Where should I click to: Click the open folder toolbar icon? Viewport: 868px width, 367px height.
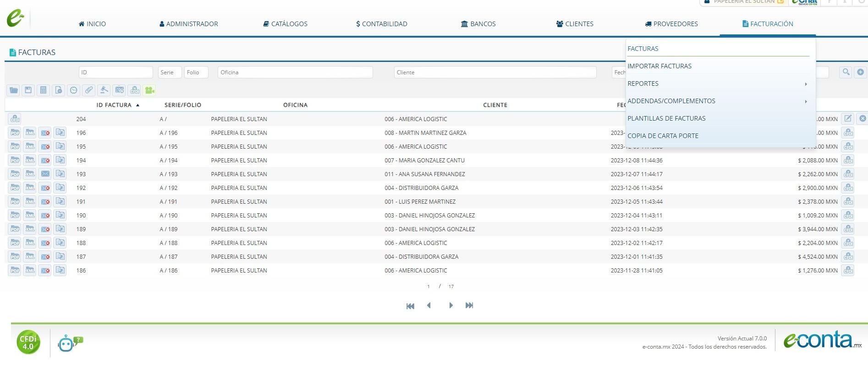pyautogui.click(x=13, y=90)
